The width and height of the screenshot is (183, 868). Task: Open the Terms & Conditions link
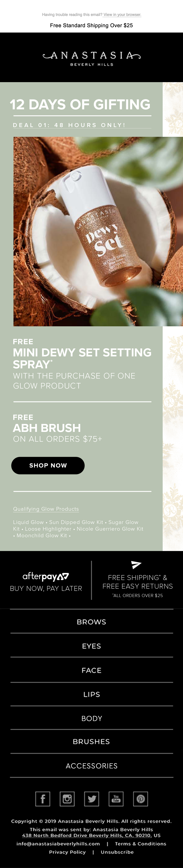click(x=140, y=844)
